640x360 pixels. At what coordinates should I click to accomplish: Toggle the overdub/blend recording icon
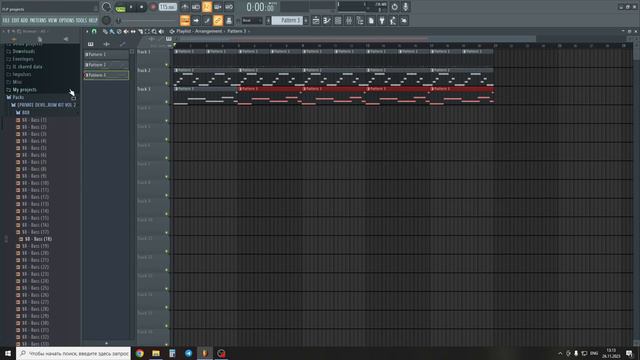pos(218,7)
